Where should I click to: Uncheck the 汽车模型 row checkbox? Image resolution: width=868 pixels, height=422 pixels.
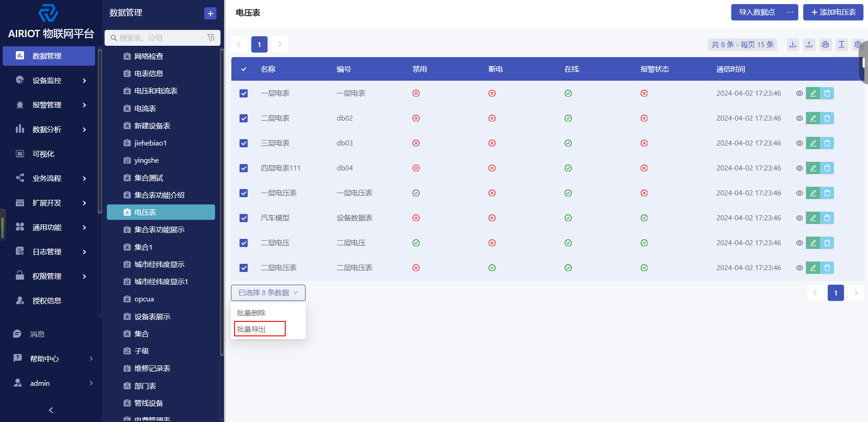point(244,218)
